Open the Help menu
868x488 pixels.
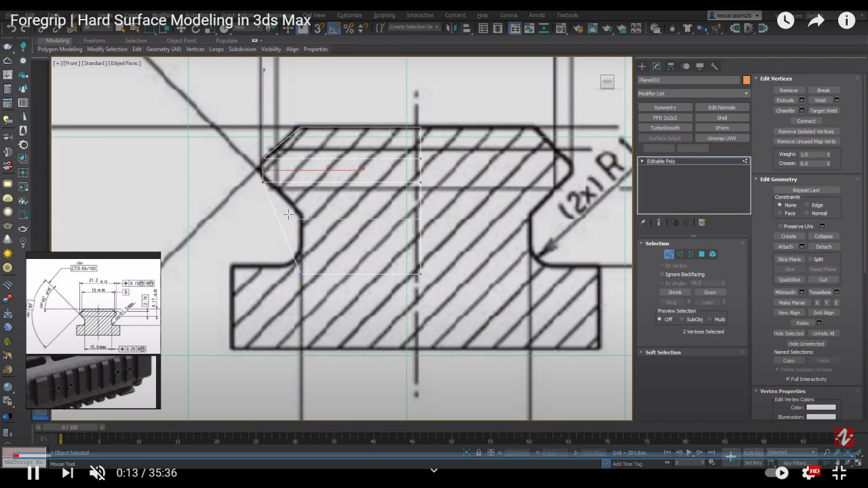click(482, 15)
